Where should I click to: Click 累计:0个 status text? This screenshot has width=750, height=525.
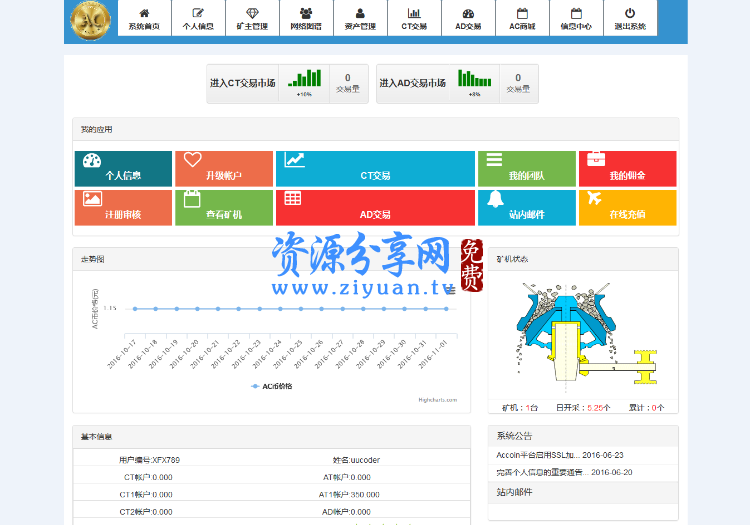click(646, 408)
